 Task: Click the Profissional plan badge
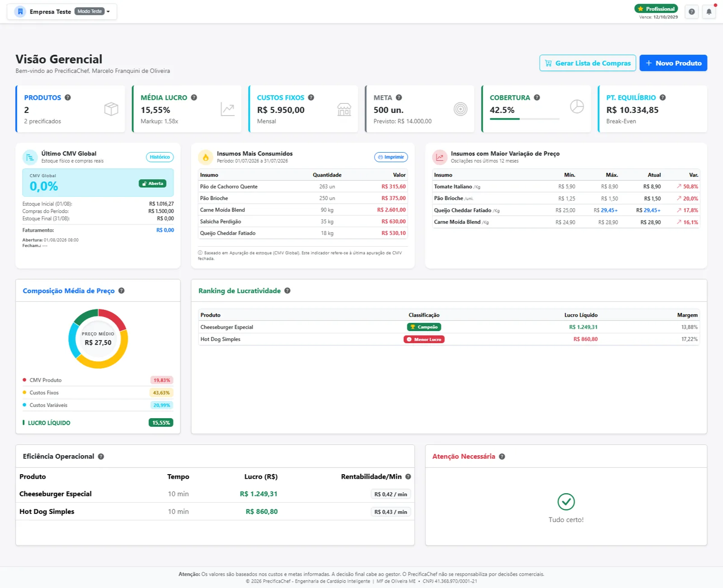[x=656, y=9]
